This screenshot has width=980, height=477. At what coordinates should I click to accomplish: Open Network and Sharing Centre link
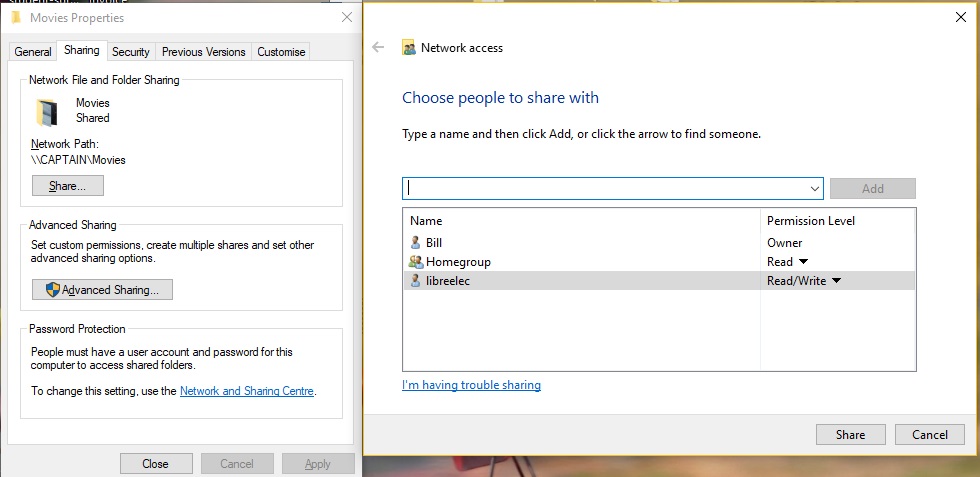coord(246,391)
